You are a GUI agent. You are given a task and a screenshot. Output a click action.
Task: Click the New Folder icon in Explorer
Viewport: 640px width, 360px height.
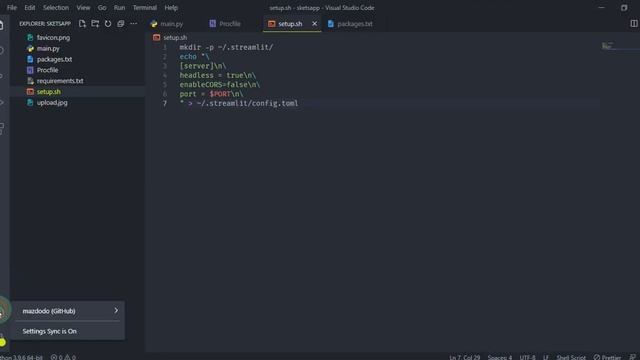tap(95, 24)
